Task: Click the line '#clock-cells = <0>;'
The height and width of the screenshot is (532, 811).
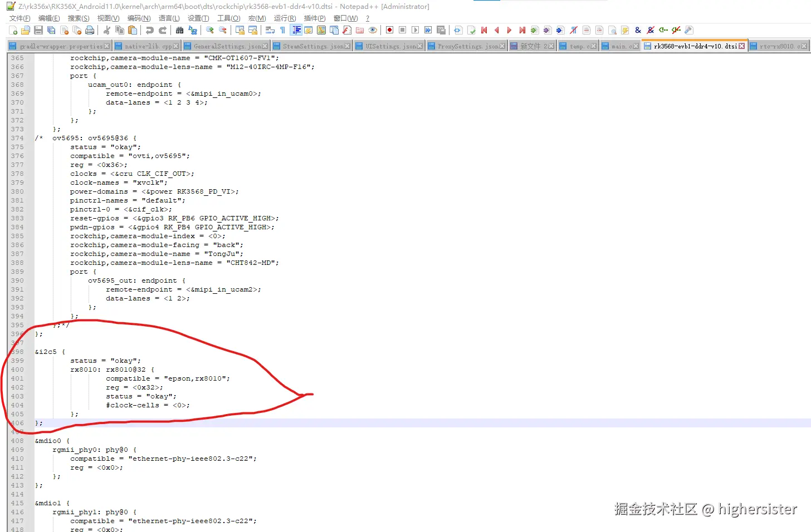Action: tap(148, 405)
